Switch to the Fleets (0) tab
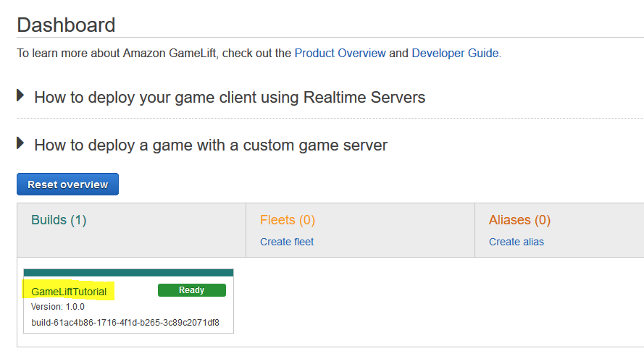 [x=287, y=220]
